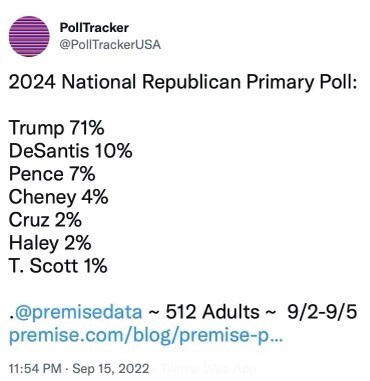Open the @premisedata mention
The image size is (370, 381).
(77, 312)
